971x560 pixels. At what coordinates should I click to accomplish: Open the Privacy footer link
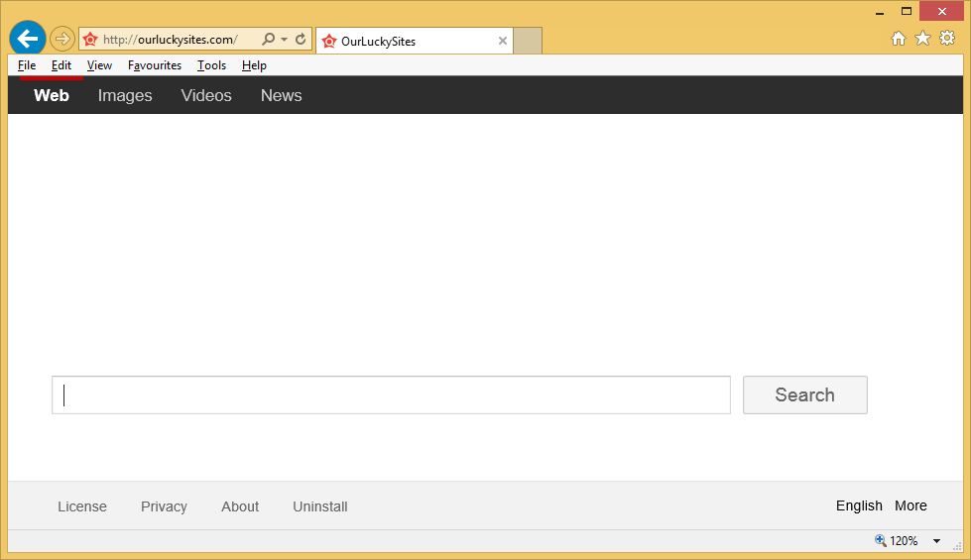(164, 506)
